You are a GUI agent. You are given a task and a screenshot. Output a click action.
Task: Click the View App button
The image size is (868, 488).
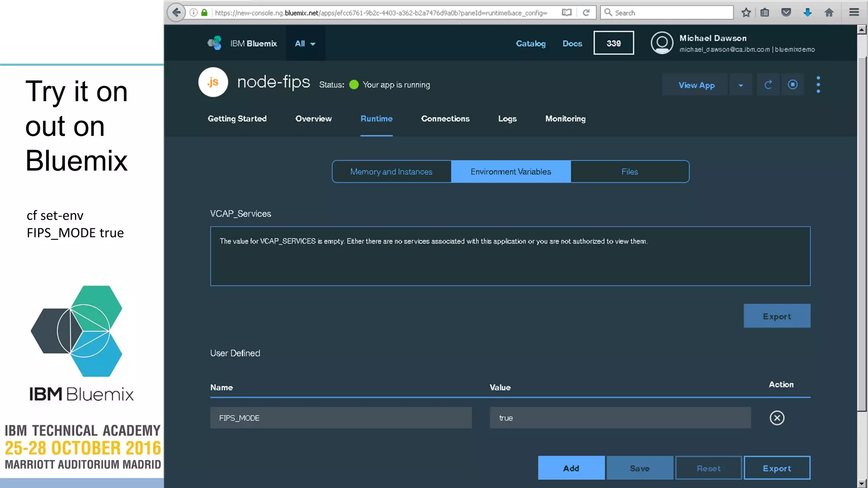695,85
